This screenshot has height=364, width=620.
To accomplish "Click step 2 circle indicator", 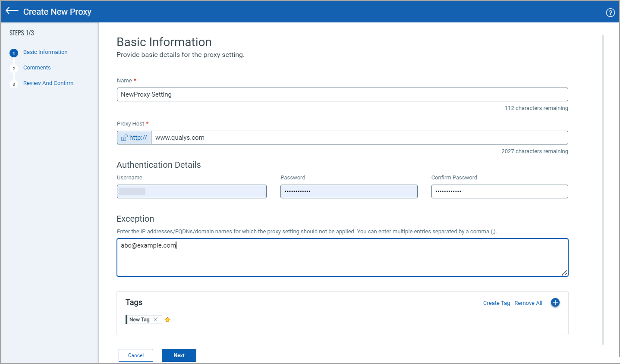I will (x=14, y=69).
